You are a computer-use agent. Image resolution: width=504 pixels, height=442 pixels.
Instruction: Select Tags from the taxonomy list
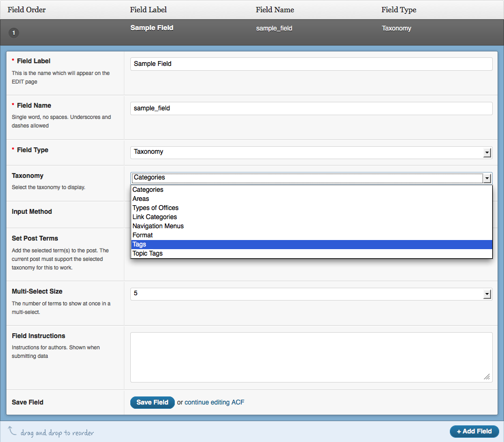pyautogui.click(x=311, y=244)
